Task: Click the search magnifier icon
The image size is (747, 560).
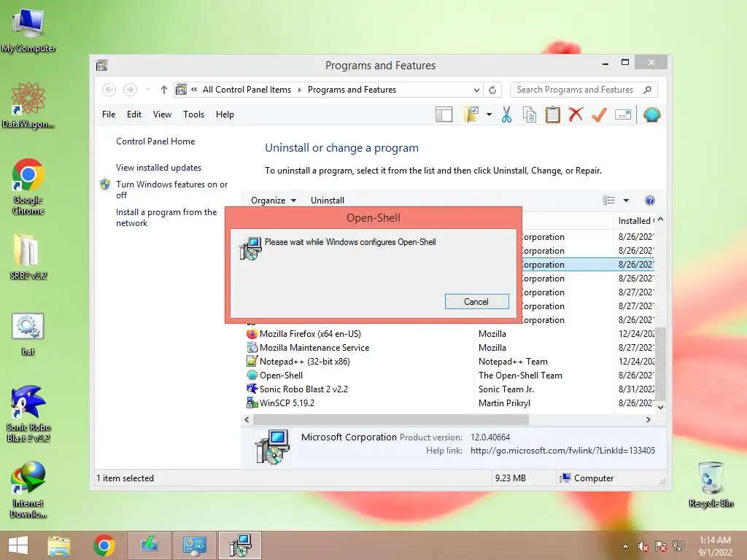Action: point(647,90)
